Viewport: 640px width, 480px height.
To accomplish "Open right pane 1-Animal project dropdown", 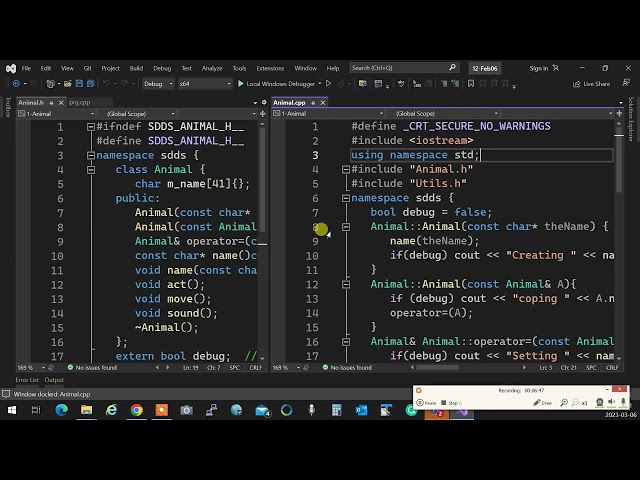I will (x=329, y=113).
